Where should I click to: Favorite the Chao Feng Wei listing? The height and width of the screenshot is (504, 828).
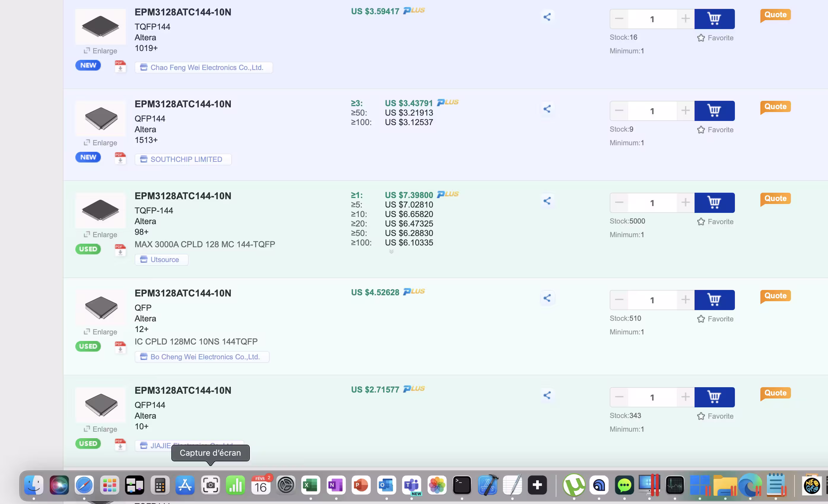pyautogui.click(x=715, y=38)
